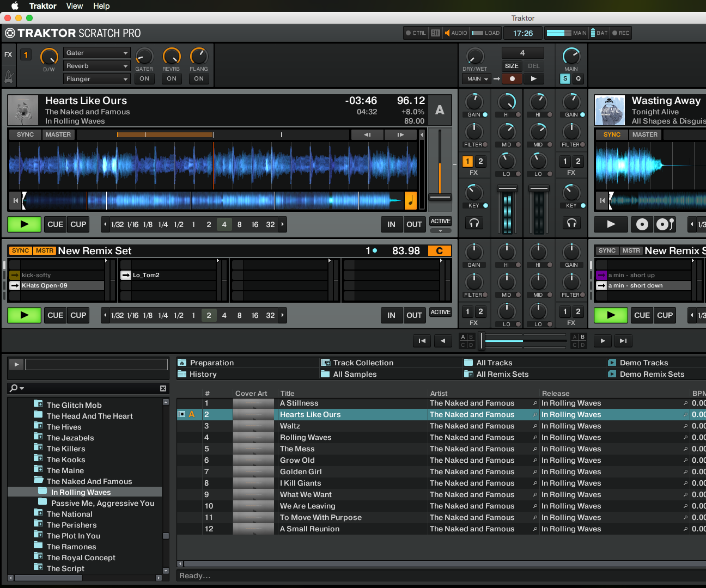The image size is (706, 588).
Task: Click skip-to-end button right of the crossfader
Action: click(623, 341)
